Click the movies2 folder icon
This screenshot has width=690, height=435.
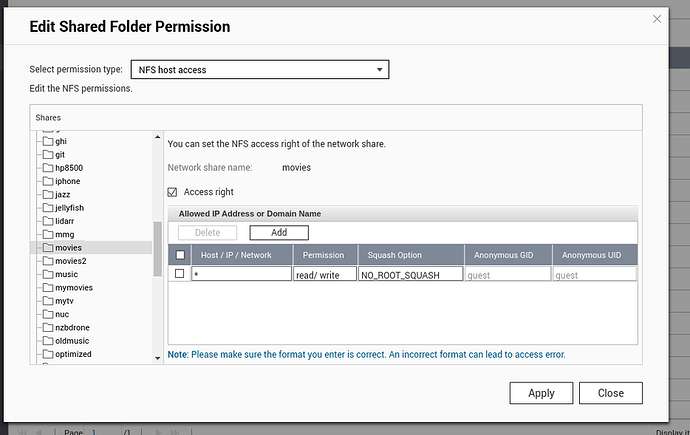coord(47,261)
